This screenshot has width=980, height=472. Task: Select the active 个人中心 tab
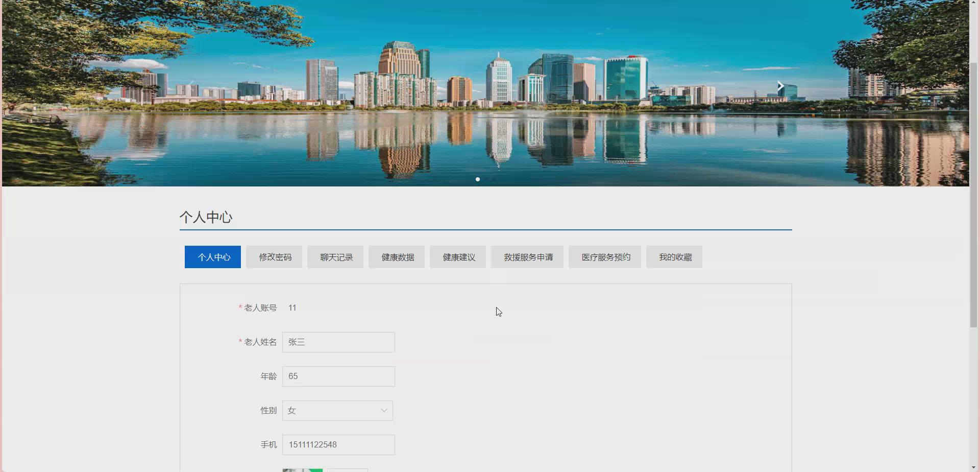coord(212,257)
